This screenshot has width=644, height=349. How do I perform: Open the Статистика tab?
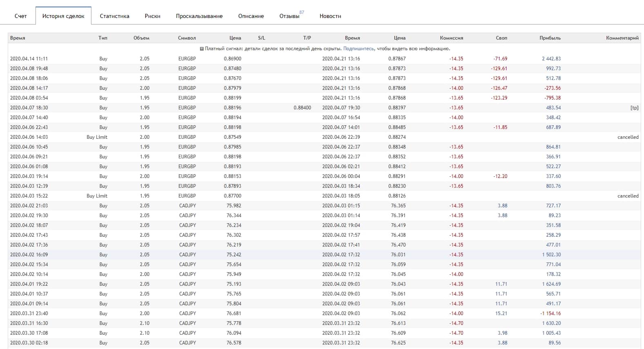point(114,16)
